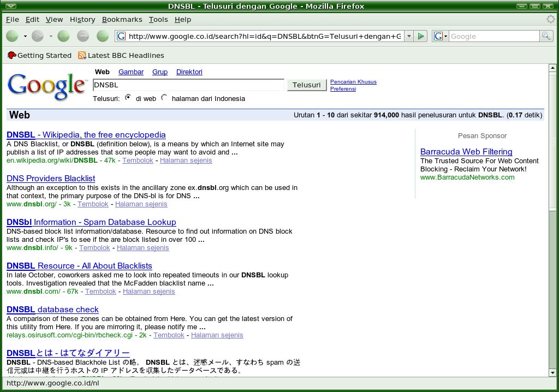Screen dimensions: 559x392
Task: Click the search magnifier icon
Action: [546, 36]
